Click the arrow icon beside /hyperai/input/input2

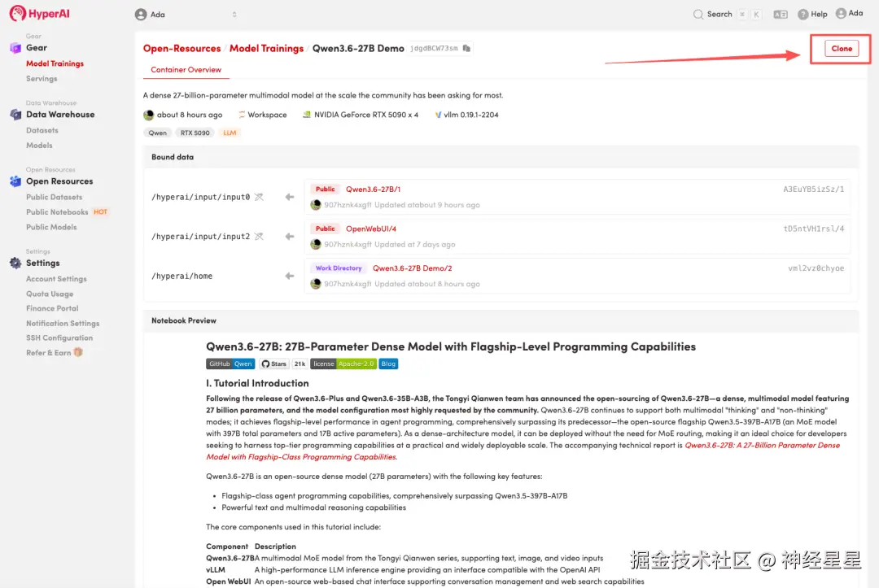tap(289, 237)
